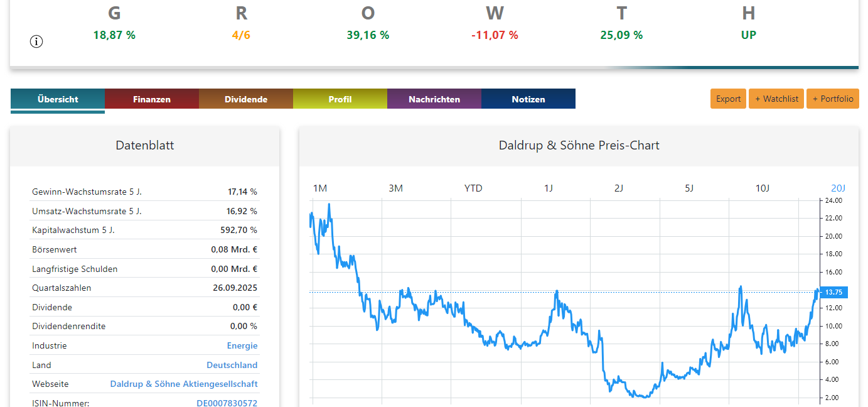Switch to the Finanzen tab
This screenshot has height=407, width=868.
(152, 99)
